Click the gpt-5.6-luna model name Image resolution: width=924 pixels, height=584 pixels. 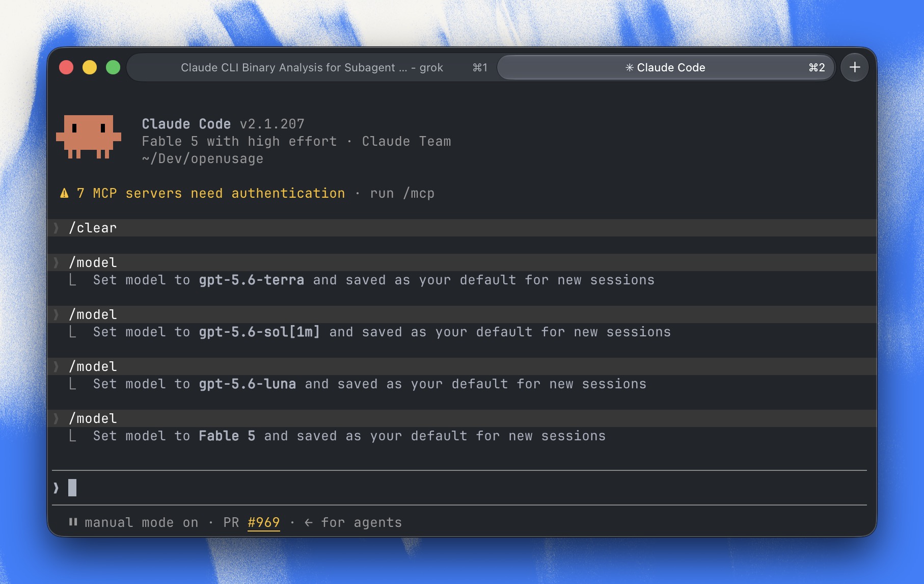(x=247, y=384)
